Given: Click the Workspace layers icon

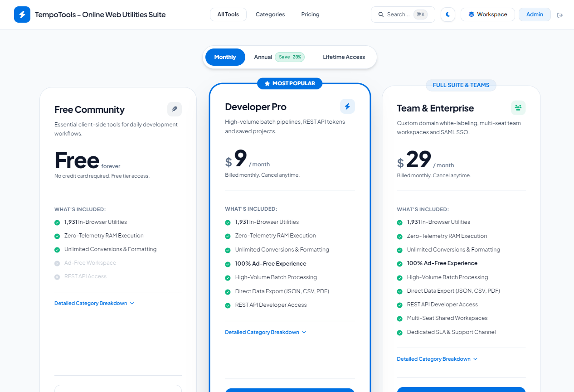Looking at the screenshot, I should [x=472, y=15].
